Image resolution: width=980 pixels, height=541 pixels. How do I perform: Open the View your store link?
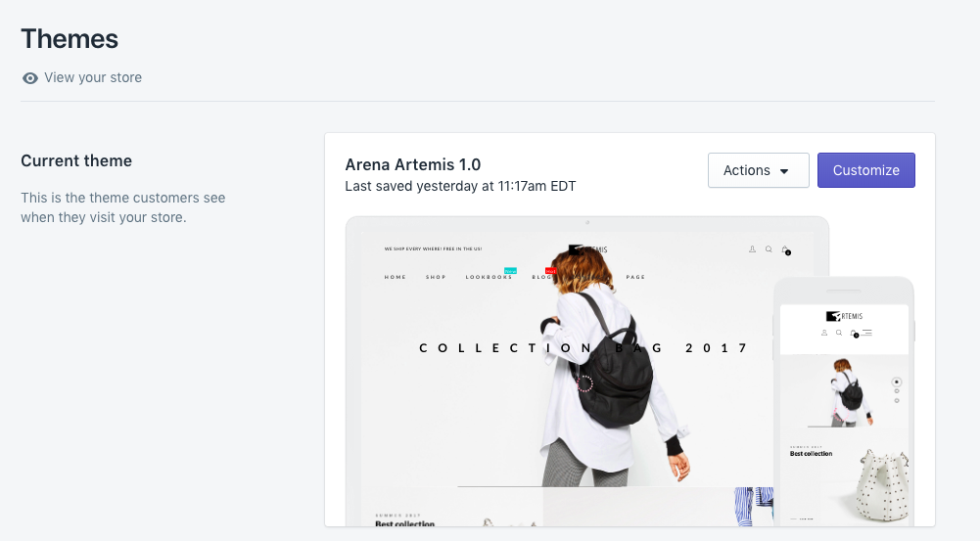pyautogui.click(x=92, y=78)
